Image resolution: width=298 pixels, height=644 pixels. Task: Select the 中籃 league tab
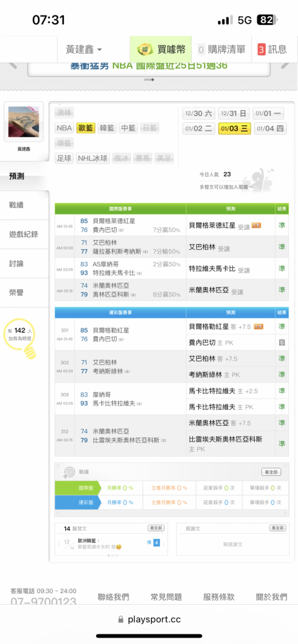coord(128,128)
